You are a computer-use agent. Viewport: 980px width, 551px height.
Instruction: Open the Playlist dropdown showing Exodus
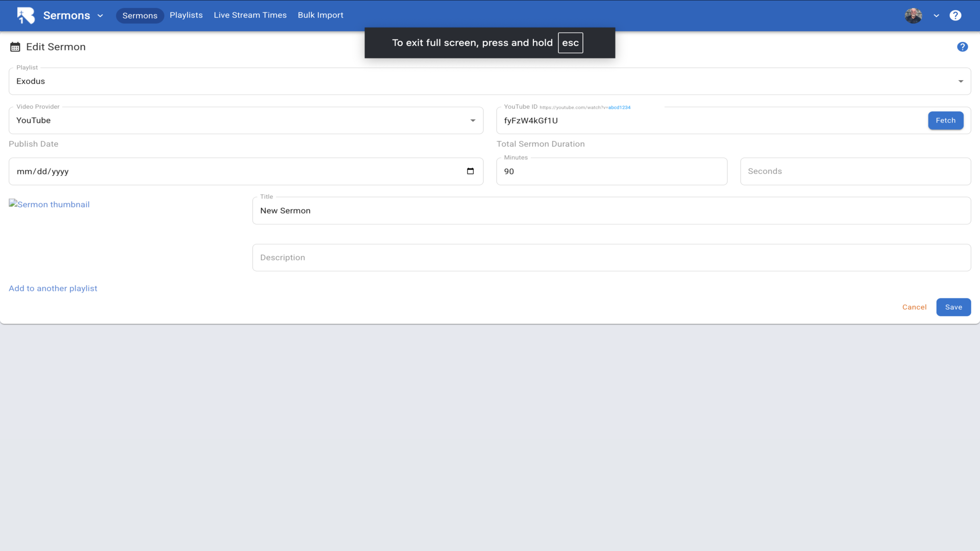pyautogui.click(x=489, y=81)
